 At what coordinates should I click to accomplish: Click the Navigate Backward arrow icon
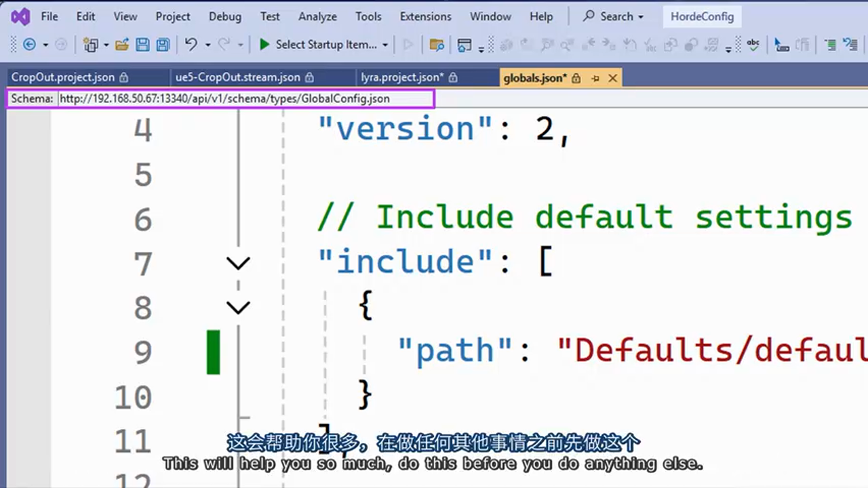pyautogui.click(x=29, y=45)
